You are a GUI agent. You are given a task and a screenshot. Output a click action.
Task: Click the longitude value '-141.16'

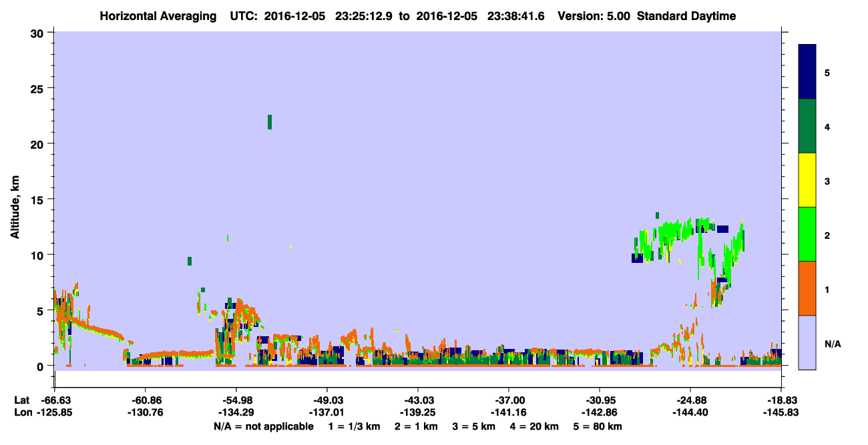pos(509,412)
